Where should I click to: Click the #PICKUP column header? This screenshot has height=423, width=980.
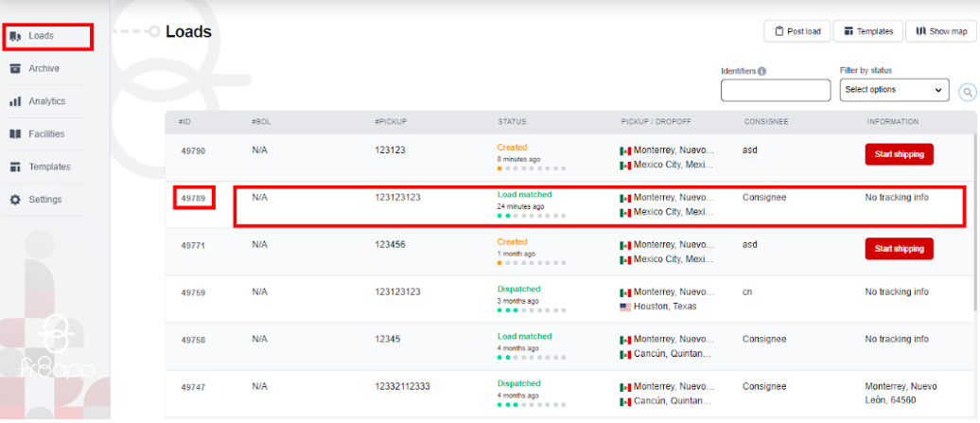pyautogui.click(x=391, y=122)
